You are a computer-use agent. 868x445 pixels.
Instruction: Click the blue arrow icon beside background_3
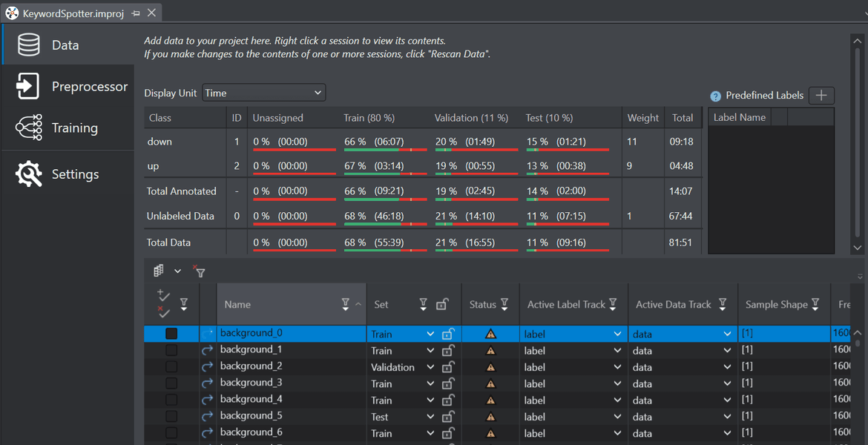208,383
